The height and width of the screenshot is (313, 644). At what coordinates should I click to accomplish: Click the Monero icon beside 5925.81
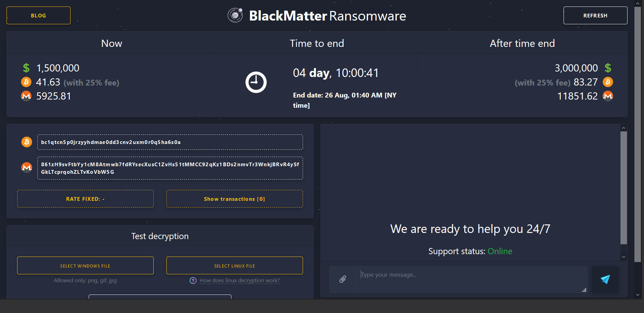[x=26, y=96]
